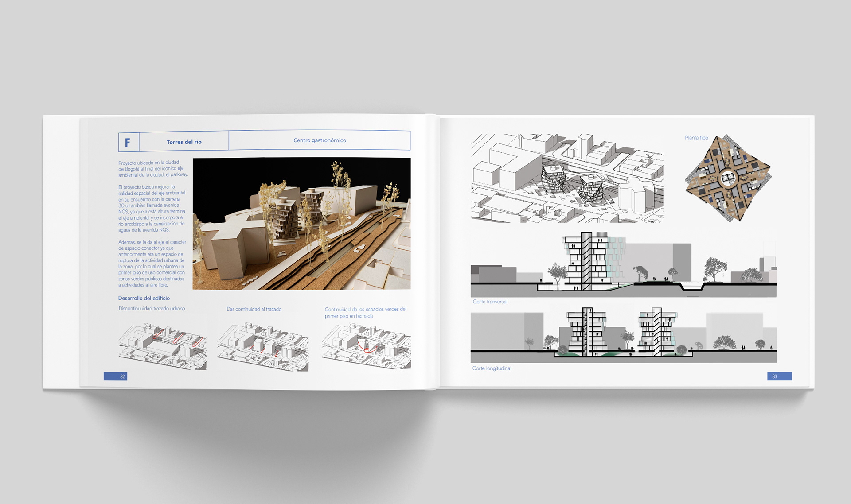Click the Corte tranversal caption

click(490, 302)
